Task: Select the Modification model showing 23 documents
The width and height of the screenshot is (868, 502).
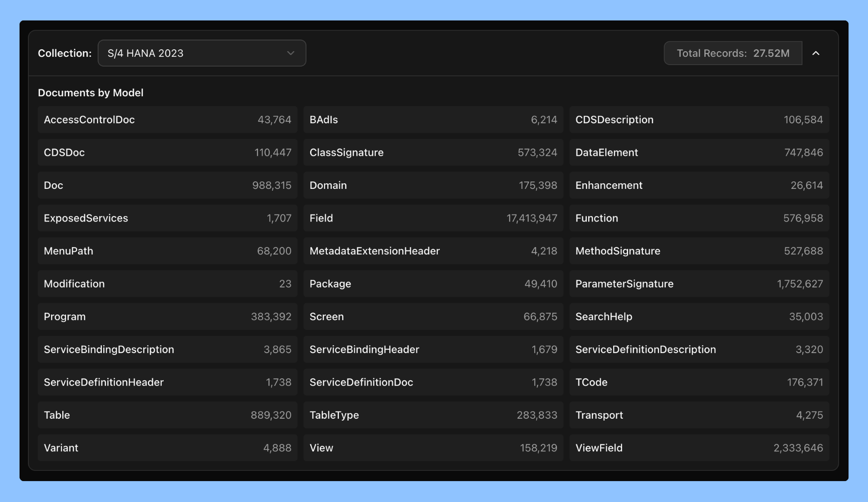Action: point(167,283)
